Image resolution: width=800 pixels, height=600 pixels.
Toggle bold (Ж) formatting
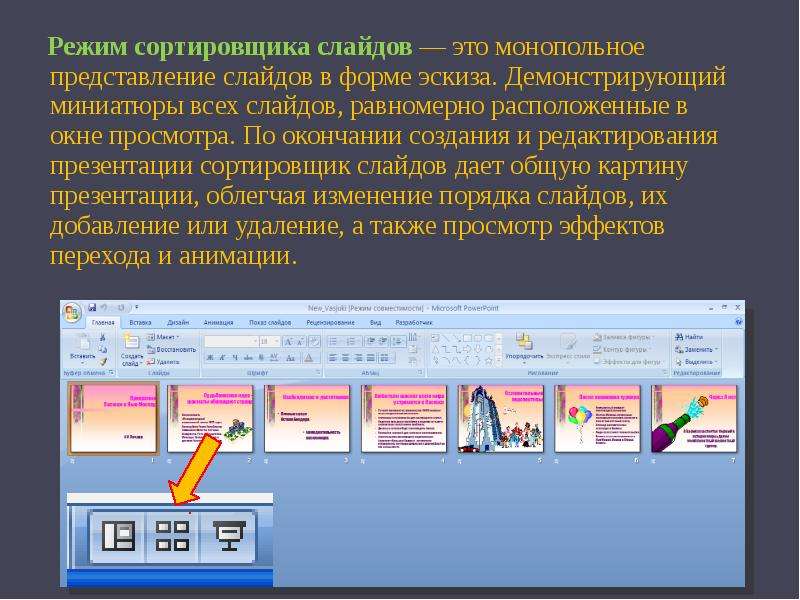(210, 358)
